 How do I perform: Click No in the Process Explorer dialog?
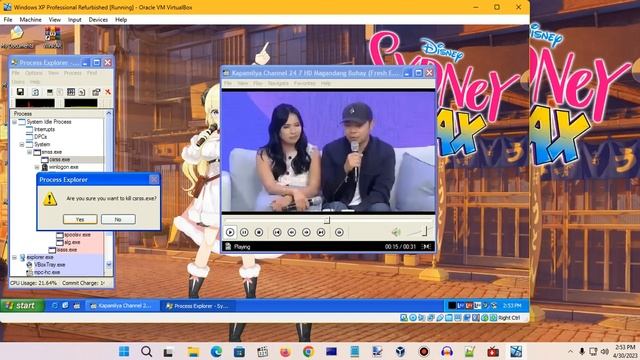118,219
